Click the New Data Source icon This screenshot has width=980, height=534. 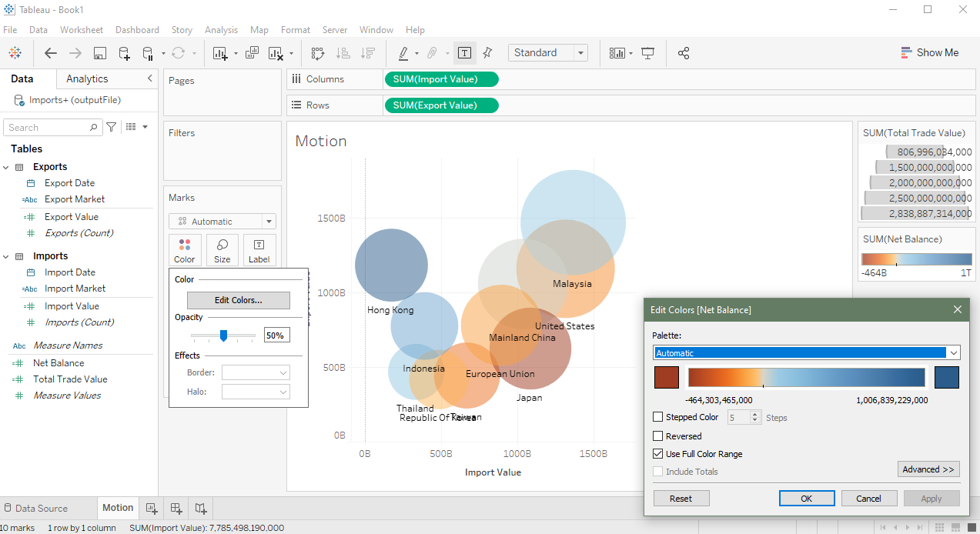click(124, 53)
